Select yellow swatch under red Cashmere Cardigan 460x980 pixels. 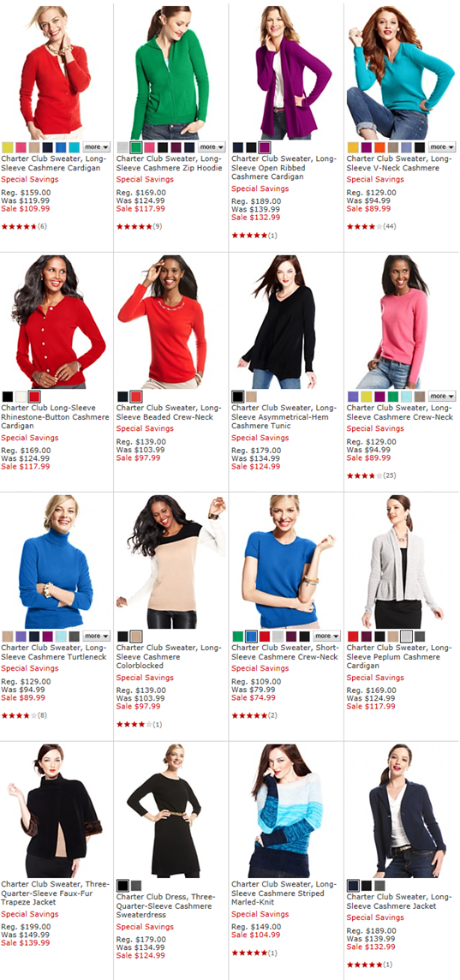pyautogui.click(x=8, y=147)
